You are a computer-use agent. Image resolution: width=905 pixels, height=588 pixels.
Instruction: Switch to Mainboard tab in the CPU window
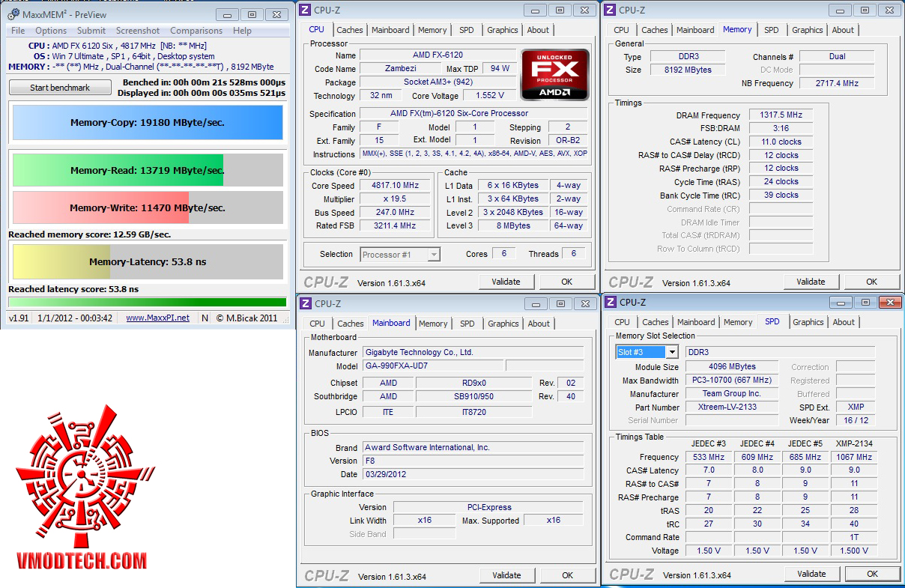click(x=390, y=30)
